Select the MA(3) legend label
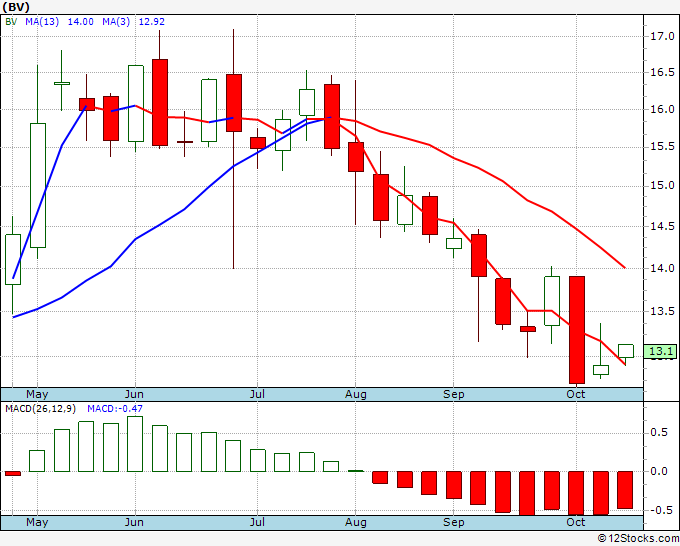This screenshot has height=546, width=680. tap(116, 22)
